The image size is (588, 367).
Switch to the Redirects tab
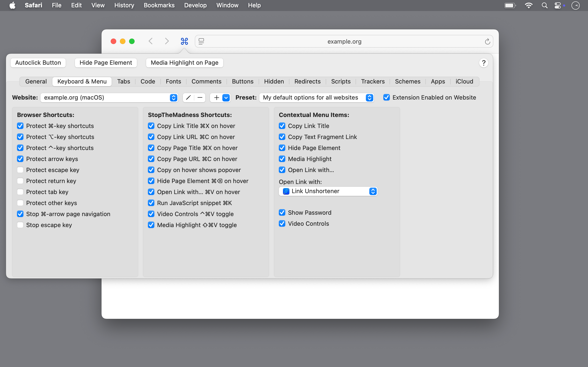pyautogui.click(x=307, y=81)
